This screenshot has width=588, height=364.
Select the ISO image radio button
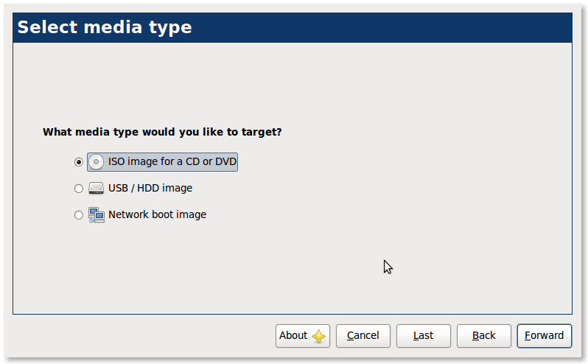(79, 162)
